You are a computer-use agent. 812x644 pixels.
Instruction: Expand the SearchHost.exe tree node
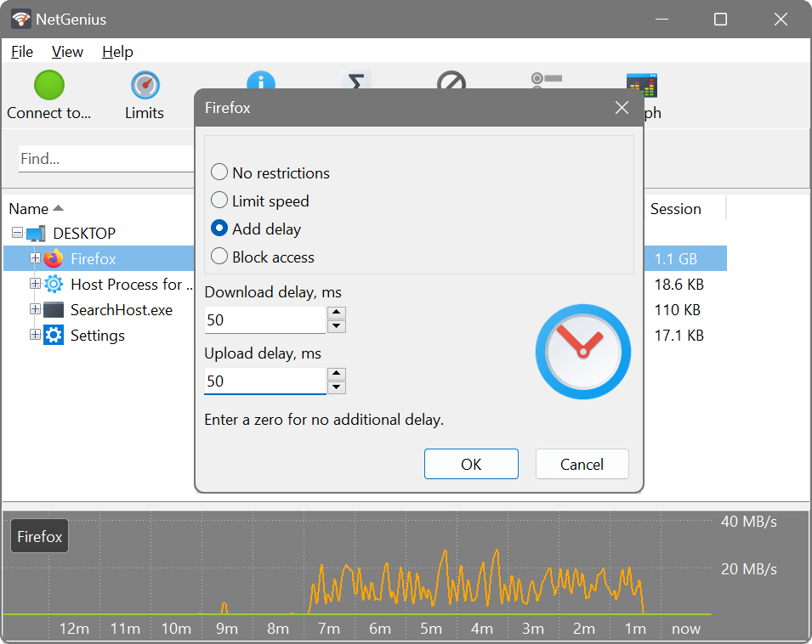click(x=35, y=308)
